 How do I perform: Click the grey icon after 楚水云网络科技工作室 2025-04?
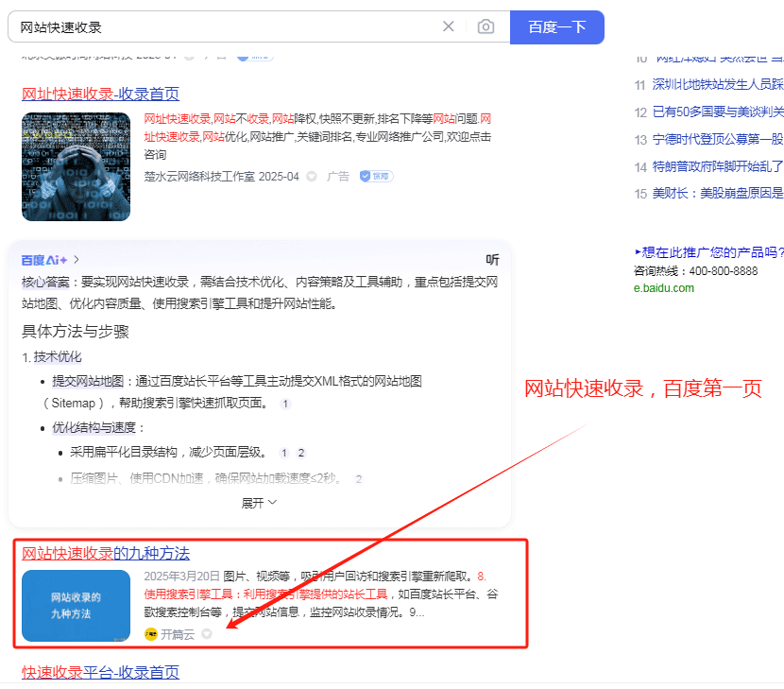click(312, 177)
